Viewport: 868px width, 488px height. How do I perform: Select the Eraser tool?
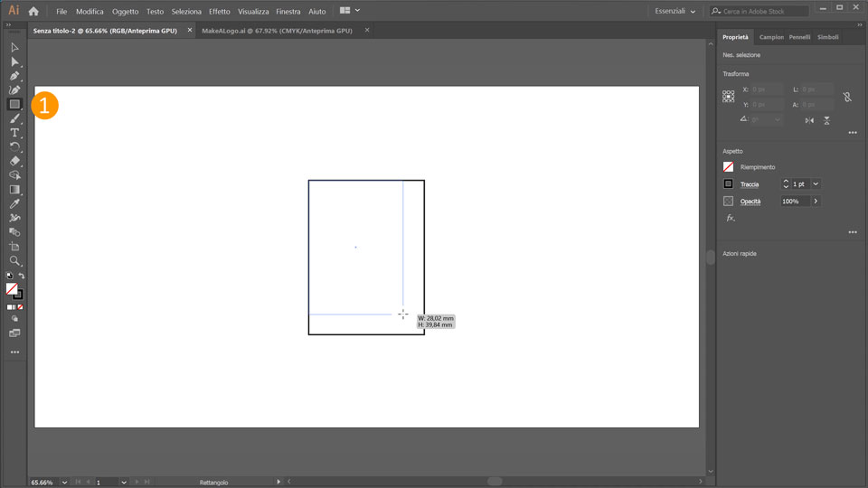(14, 161)
